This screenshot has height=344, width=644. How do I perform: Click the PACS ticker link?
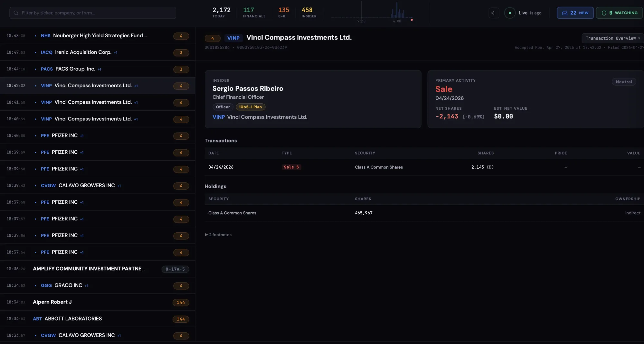[47, 69]
